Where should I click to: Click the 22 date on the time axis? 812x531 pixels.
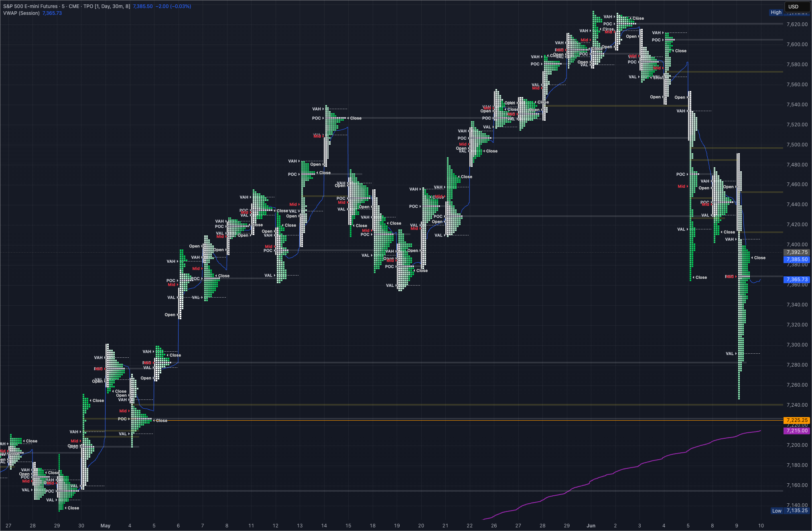pyautogui.click(x=470, y=526)
